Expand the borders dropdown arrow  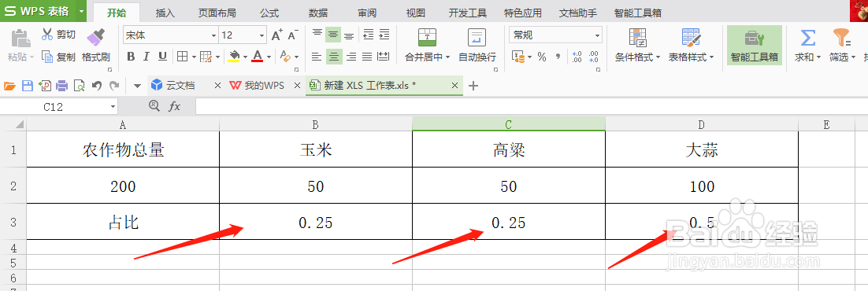(x=193, y=57)
